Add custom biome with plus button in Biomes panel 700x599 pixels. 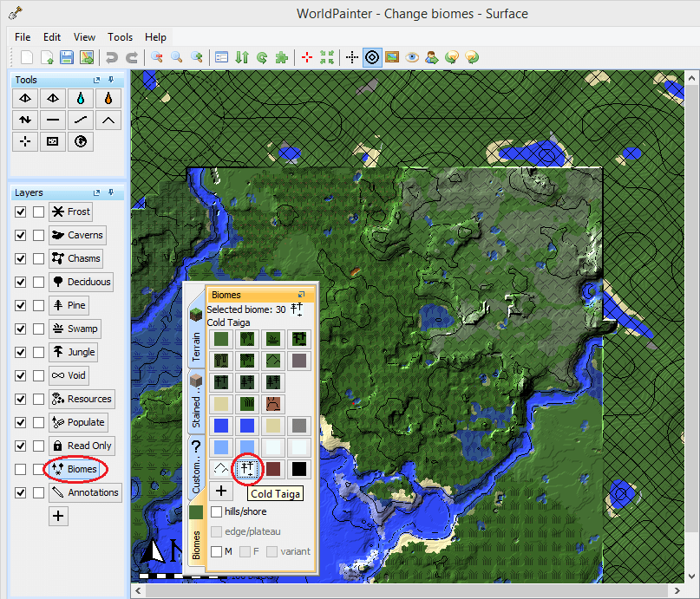click(221, 491)
